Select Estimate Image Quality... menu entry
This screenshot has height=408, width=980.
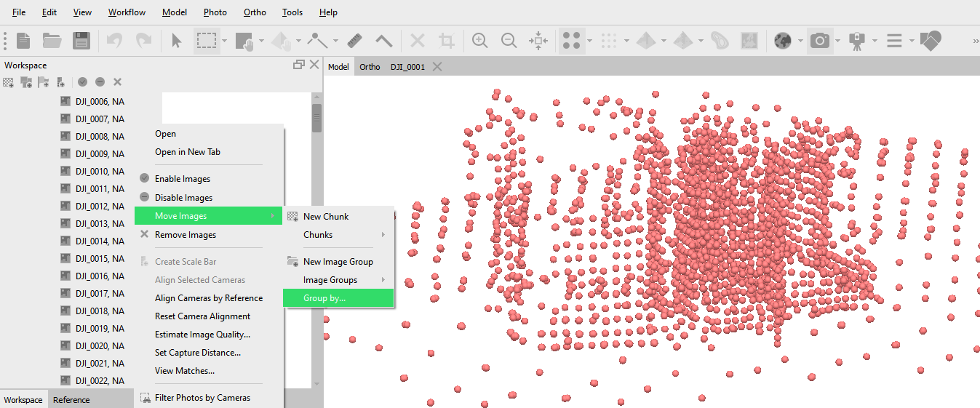pos(202,335)
